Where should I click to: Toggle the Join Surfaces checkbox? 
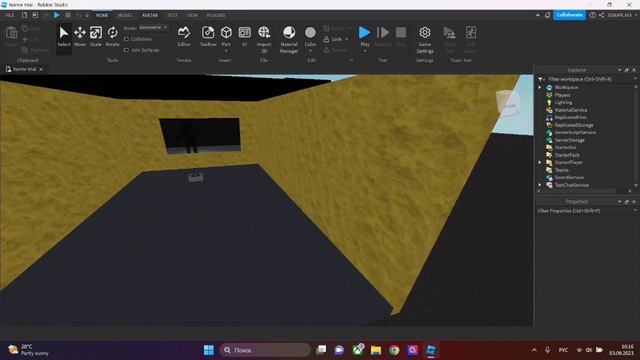pyautogui.click(x=127, y=50)
